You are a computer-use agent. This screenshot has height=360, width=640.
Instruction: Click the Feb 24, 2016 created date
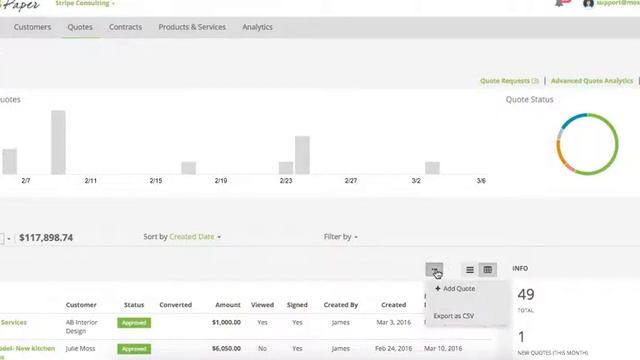[x=393, y=349]
